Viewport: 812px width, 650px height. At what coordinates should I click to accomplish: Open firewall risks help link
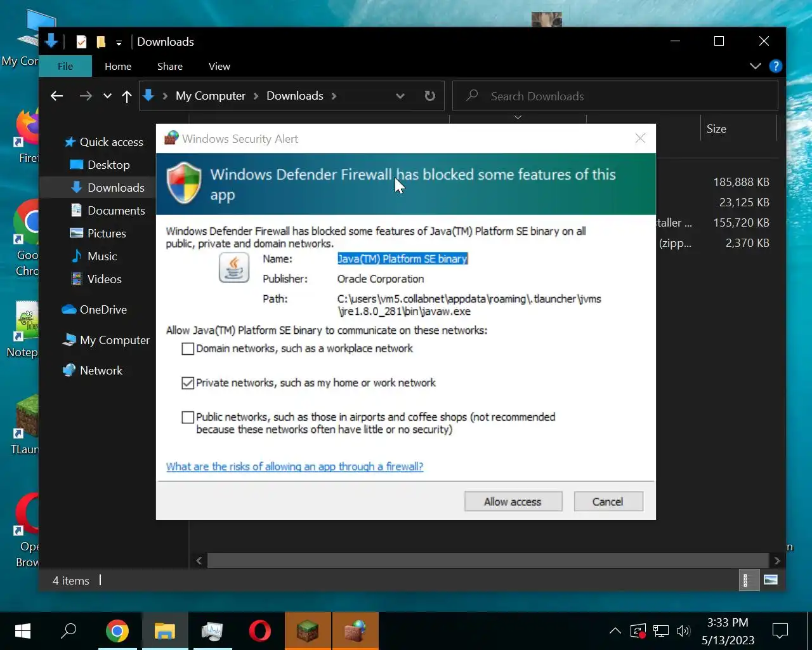tap(294, 467)
